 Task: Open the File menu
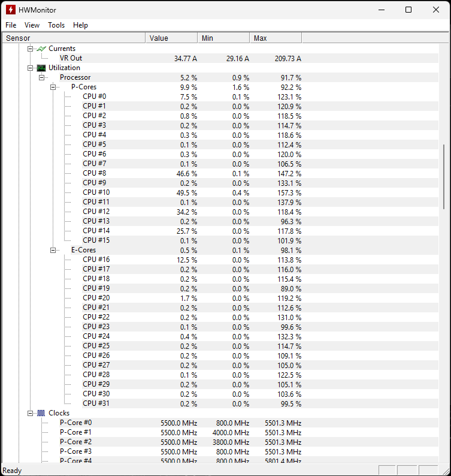[11, 25]
